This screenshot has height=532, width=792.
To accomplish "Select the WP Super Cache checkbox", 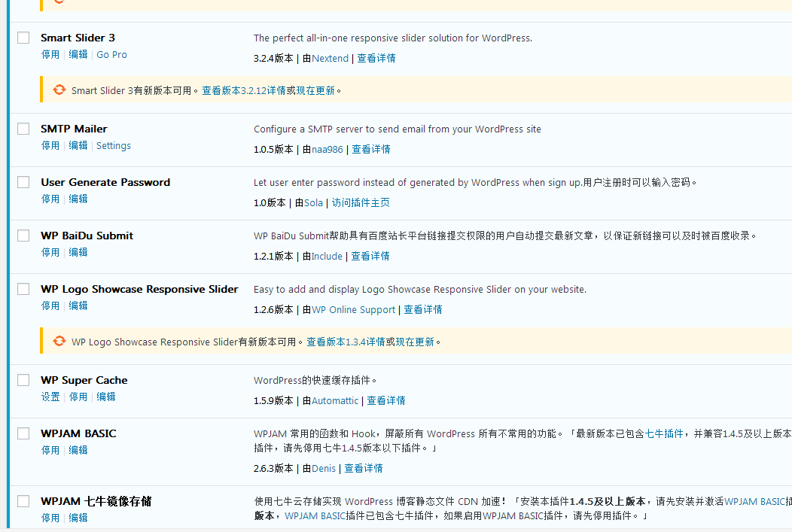I will [x=23, y=380].
